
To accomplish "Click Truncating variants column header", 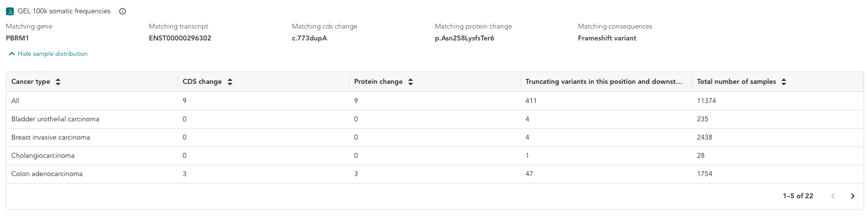I will [x=604, y=82].
